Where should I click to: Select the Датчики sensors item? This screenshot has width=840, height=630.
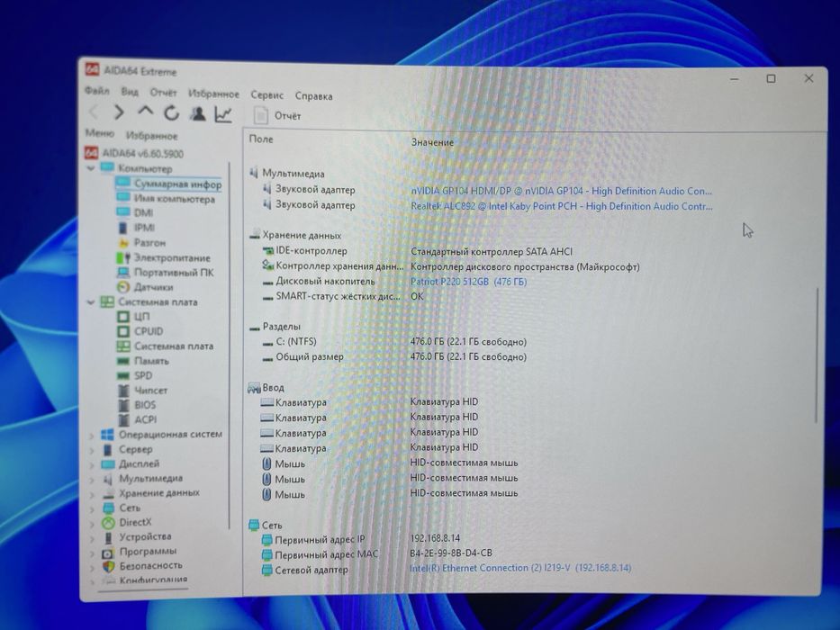click(x=153, y=287)
